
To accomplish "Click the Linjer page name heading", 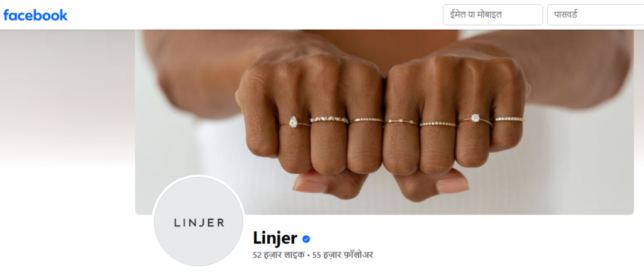I will 275,239.
